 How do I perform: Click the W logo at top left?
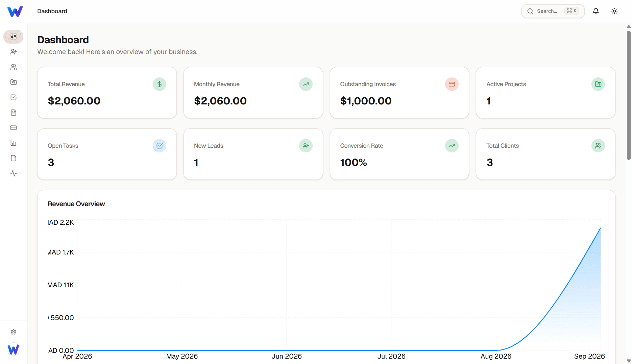[15, 11]
